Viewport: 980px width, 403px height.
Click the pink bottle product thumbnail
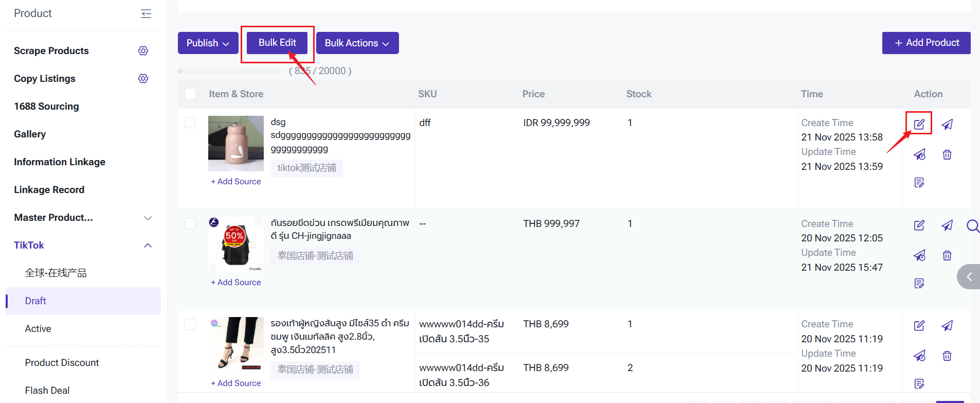235,143
